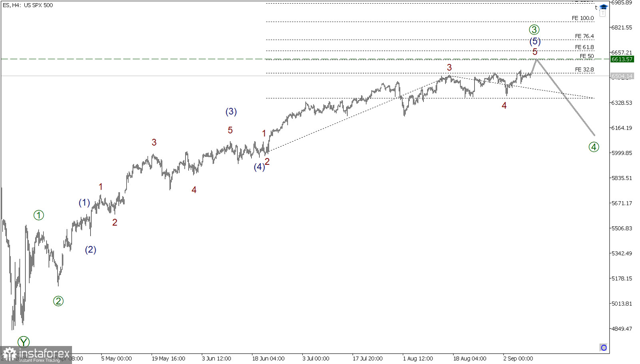Click the green circled 2 wave label
This screenshot has height=364, width=640.
(58, 301)
